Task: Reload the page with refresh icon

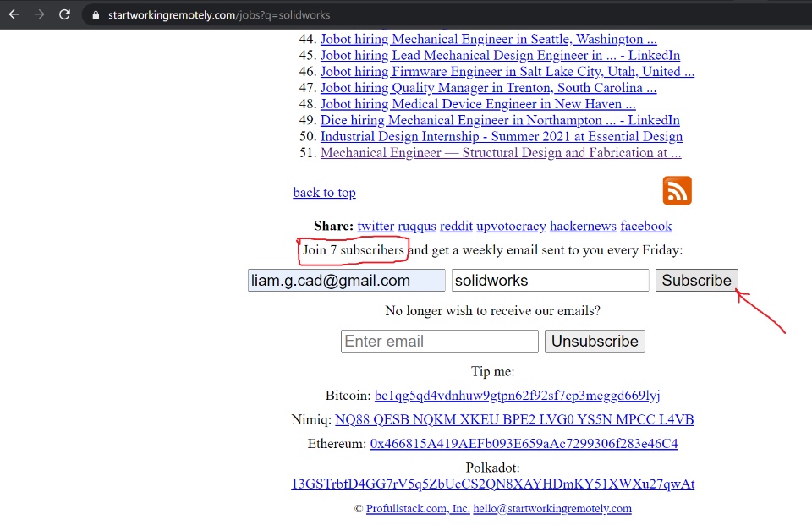Action: pos(65,14)
